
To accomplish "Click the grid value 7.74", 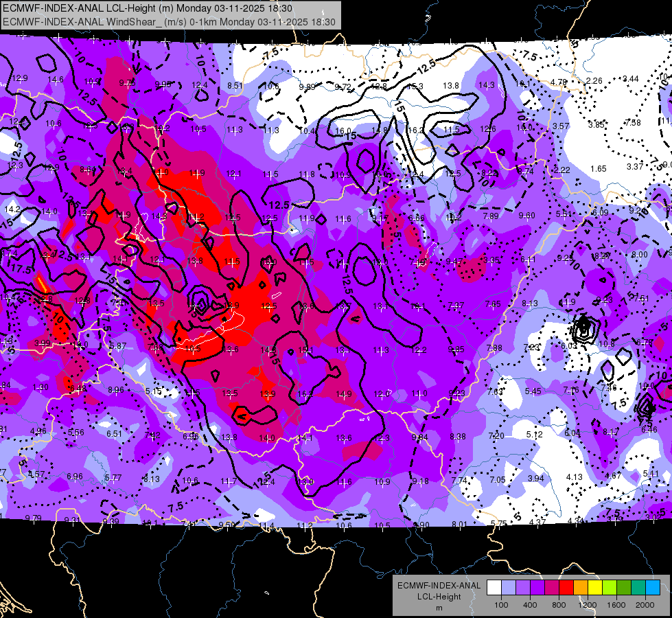I will click(x=459, y=481).
